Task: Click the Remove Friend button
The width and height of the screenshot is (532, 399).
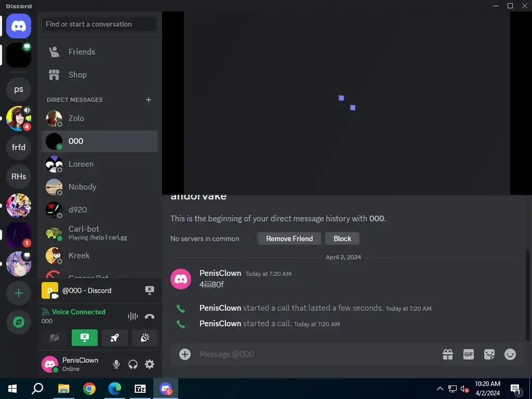Action: [x=289, y=238]
